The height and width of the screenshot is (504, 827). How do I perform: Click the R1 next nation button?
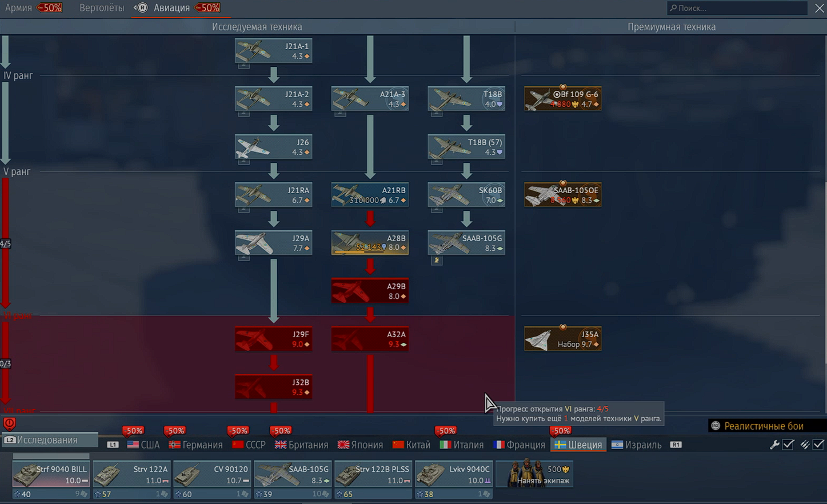[x=676, y=445]
